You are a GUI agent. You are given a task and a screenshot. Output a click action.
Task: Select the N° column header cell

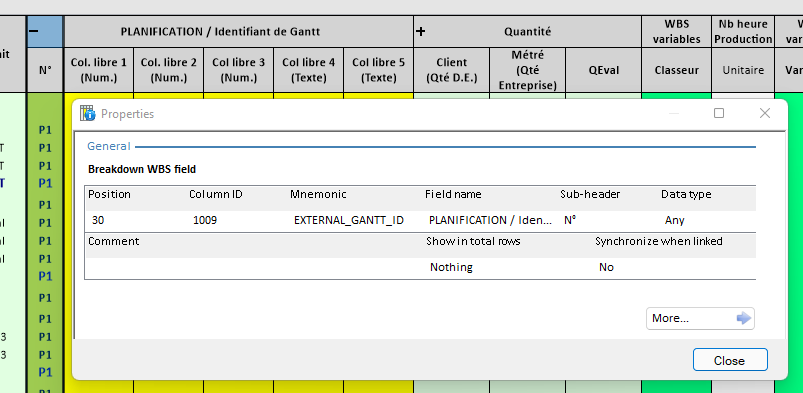tap(45, 70)
